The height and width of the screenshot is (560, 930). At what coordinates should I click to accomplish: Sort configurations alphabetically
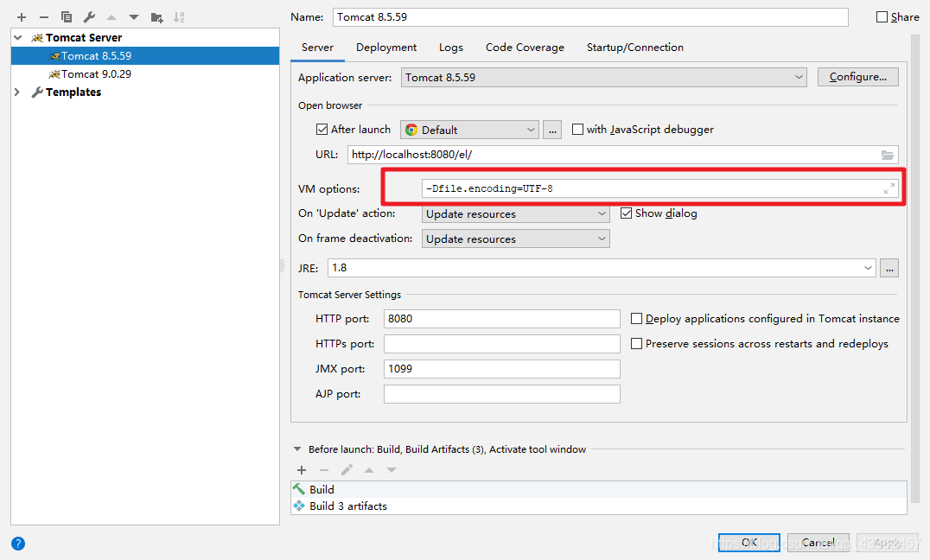[x=179, y=17]
